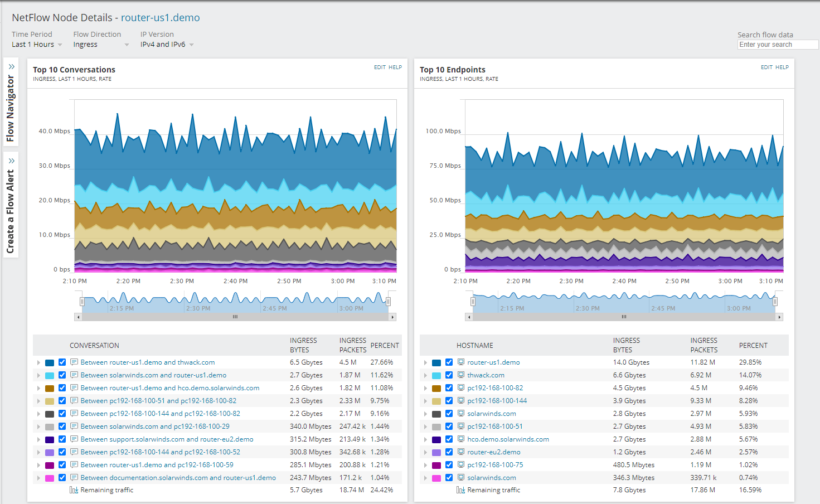The height and width of the screenshot is (504, 820).
Task: Click conversation icon beside router-us1.demo and thwack.com
Action: (x=74, y=362)
